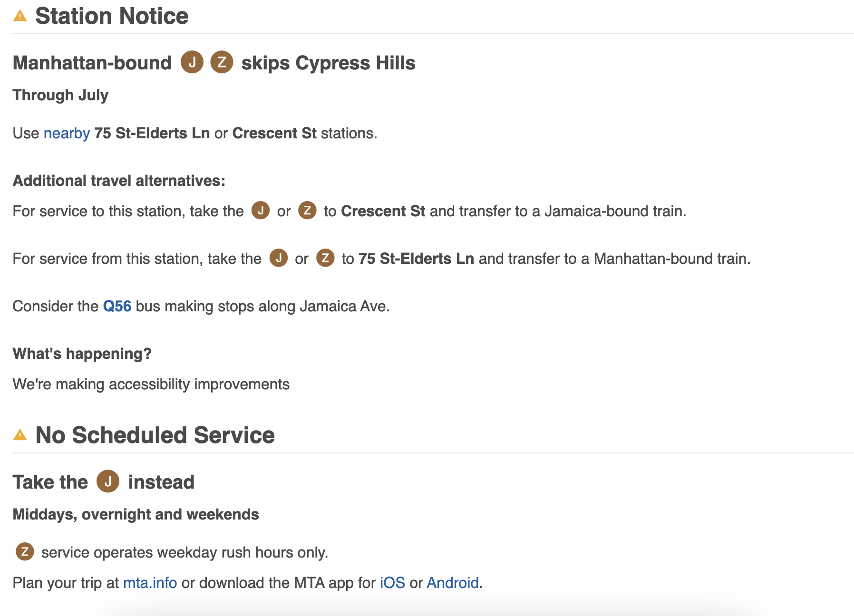This screenshot has height=616, width=854.
Task: Click the Z bullet in the 'service from this station' line
Action: (325, 258)
